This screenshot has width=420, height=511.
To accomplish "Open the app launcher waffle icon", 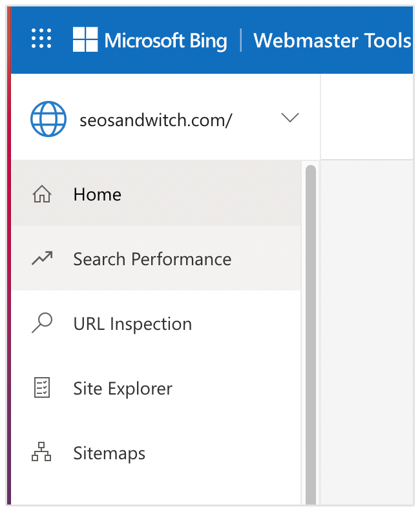I will click(41, 39).
